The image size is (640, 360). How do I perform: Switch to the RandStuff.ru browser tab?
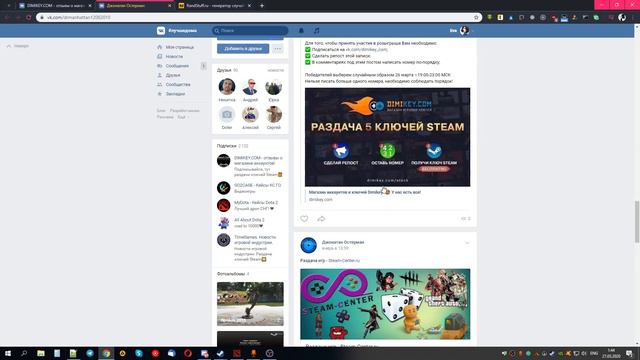click(214, 6)
